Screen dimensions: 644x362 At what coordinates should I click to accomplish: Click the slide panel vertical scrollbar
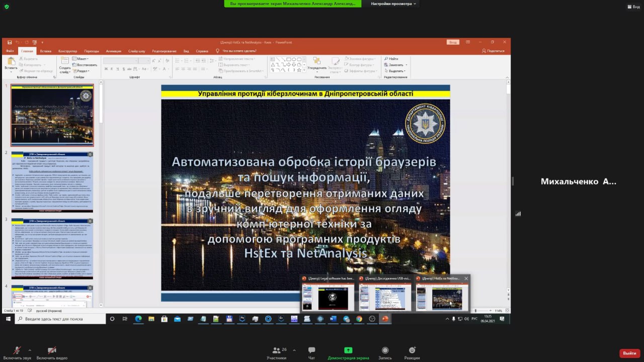pos(101,194)
